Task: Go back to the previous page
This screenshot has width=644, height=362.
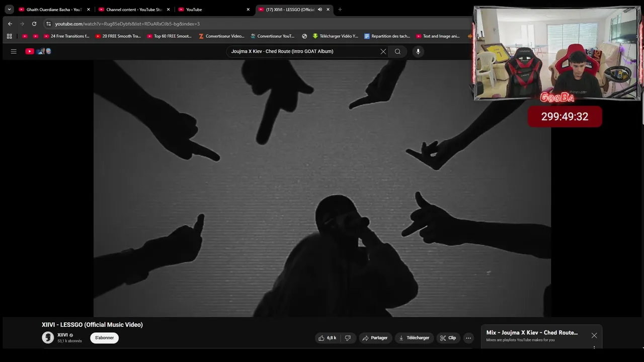Action: point(10,24)
